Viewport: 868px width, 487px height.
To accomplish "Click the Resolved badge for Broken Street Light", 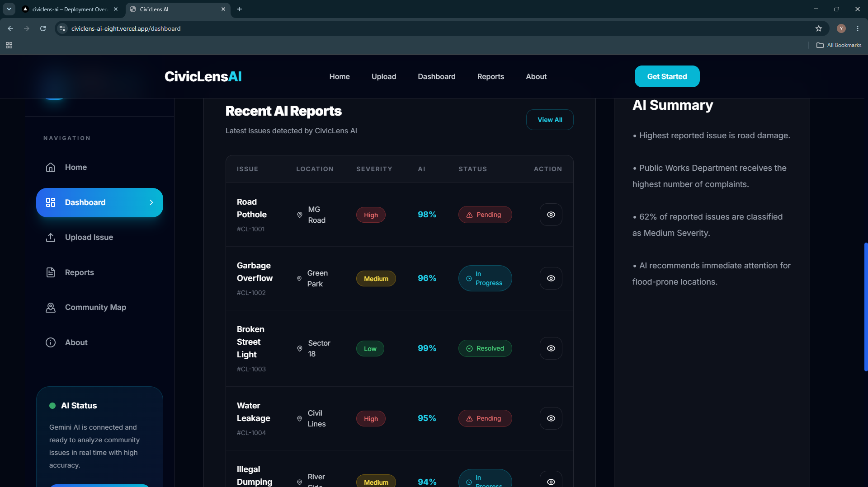I will click(485, 348).
